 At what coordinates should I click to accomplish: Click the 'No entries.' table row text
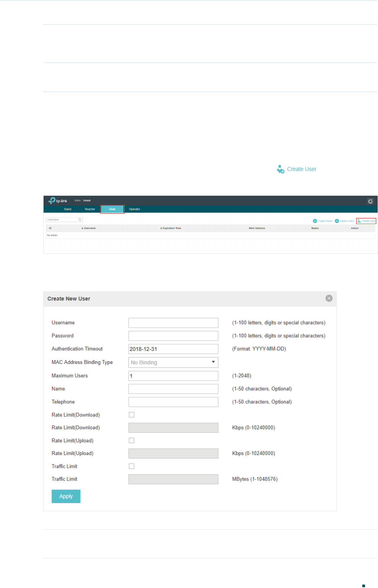(52, 235)
